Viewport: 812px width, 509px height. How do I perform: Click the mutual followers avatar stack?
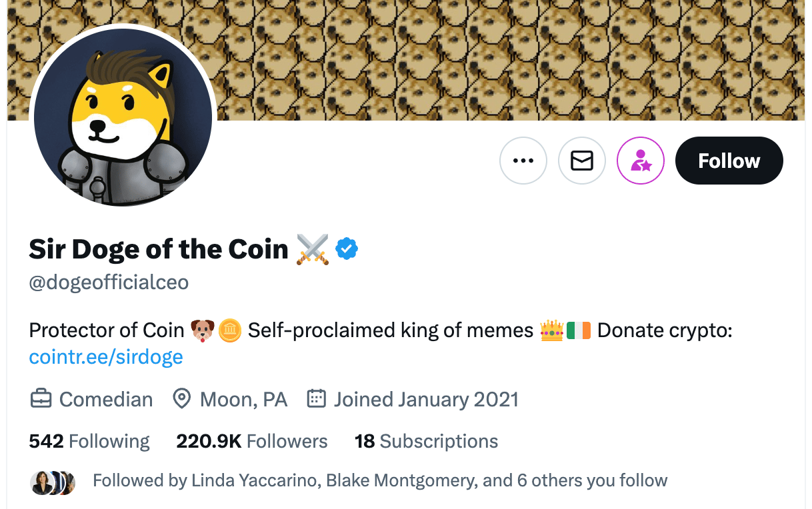[53, 482]
